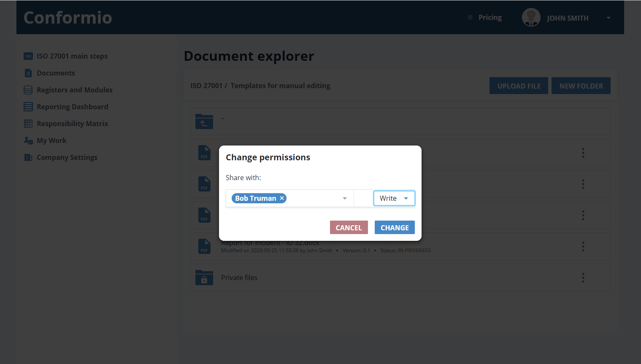641x364 pixels.
Task: Open My Work in sidebar
Action: 51,140
